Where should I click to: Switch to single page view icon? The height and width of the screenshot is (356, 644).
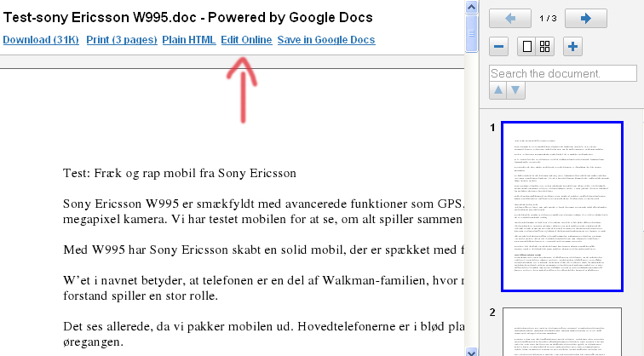point(527,46)
